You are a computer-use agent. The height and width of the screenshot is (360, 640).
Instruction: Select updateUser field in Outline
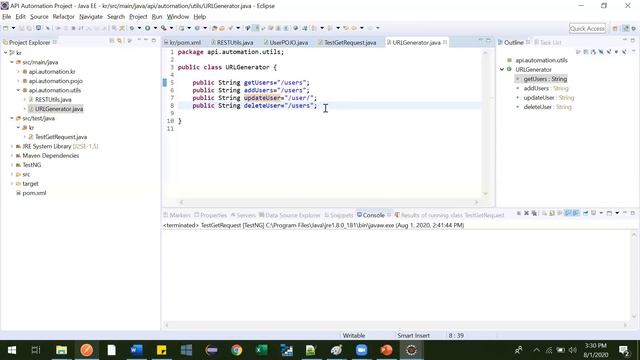click(x=549, y=98)
